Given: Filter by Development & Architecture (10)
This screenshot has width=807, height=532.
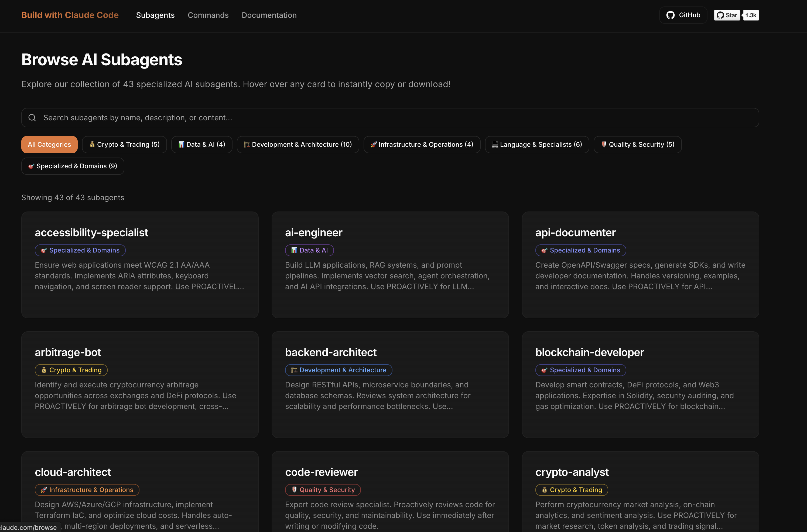Looking at the screenshot, I should coord(298,145).
